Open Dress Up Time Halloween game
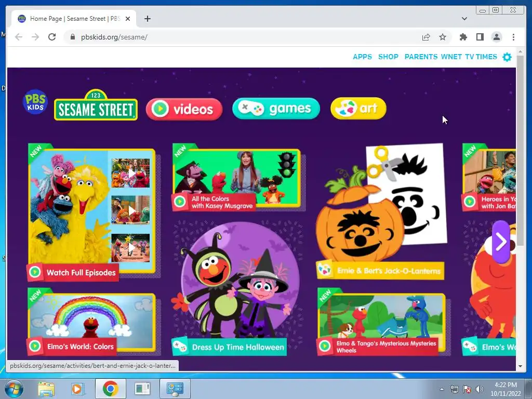This screenshot has height=399, width=532. tap(236, 288)
